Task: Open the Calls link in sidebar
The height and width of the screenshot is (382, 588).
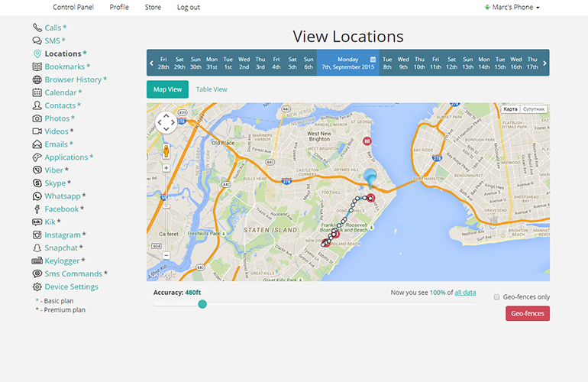Action: pos(53,28)
